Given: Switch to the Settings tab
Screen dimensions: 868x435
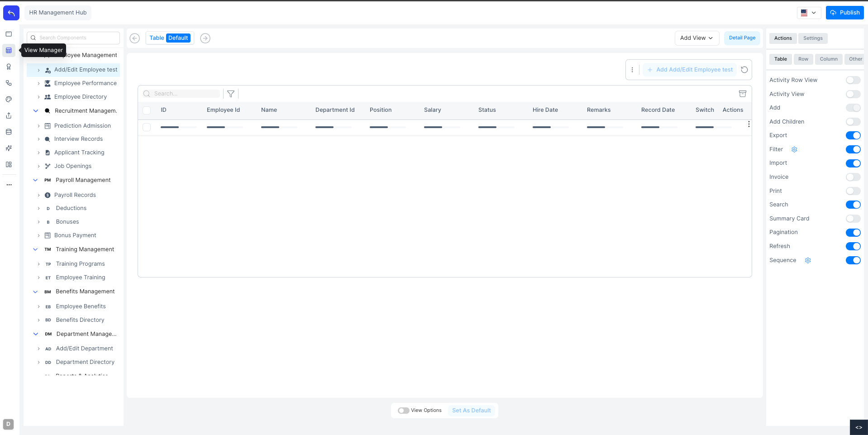Looking at the screenshot, I should [812, 38].
